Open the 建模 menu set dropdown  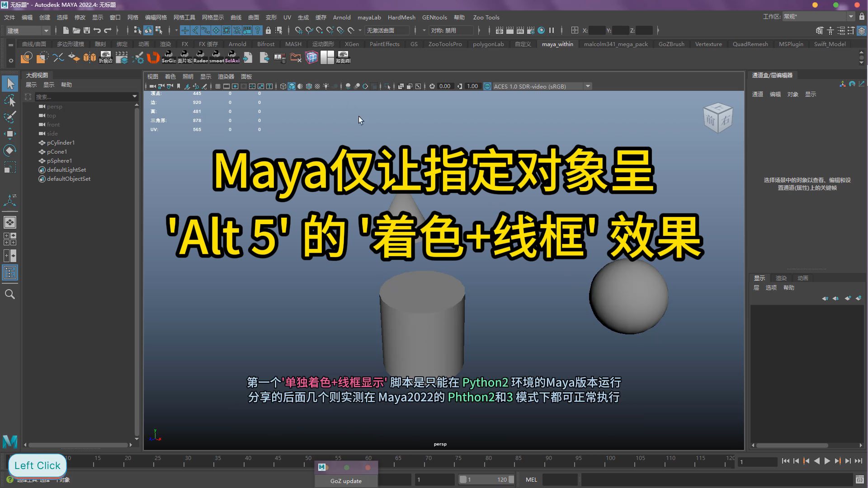(x=28, y=31)
